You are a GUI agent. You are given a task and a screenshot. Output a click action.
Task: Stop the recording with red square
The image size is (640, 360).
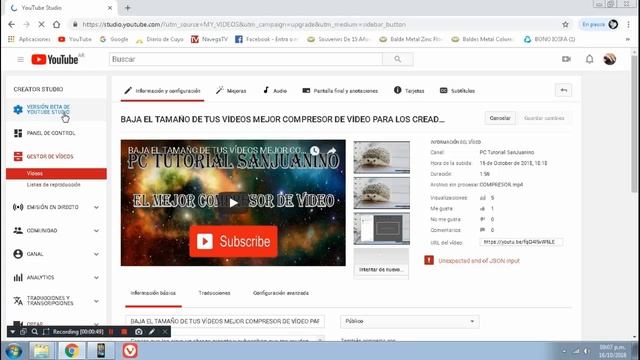(x=124, y=332)
